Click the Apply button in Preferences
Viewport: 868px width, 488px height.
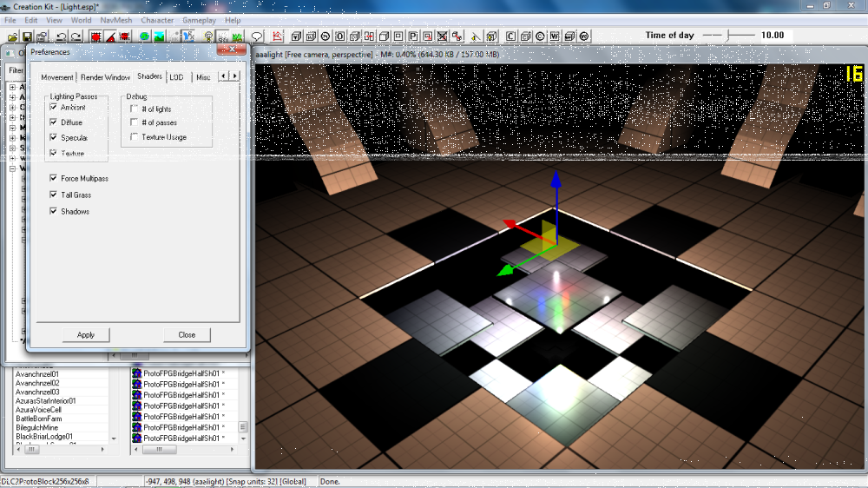coord(86,334)
